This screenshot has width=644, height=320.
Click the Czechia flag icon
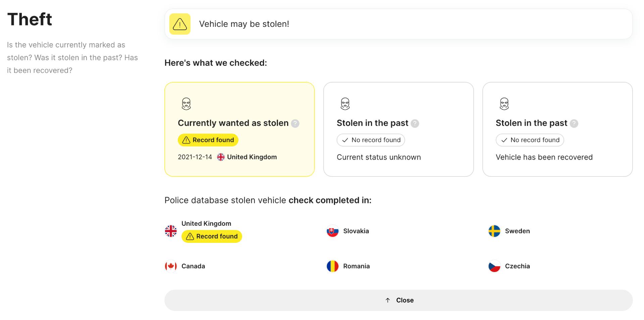pyautogui.click(x=494, y=266)
